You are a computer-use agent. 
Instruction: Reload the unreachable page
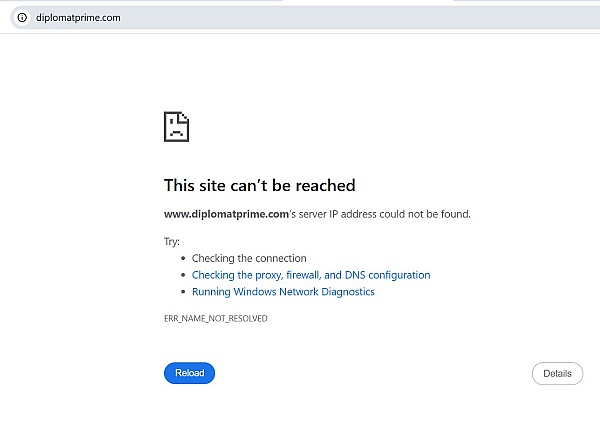[x=189, y=373]
